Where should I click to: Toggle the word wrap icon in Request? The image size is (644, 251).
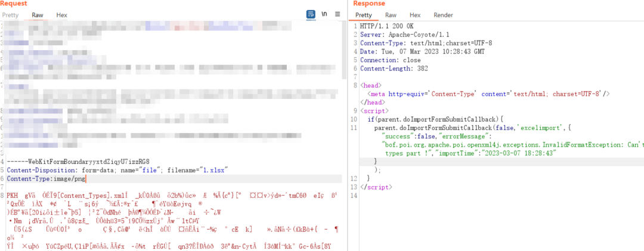311,14
